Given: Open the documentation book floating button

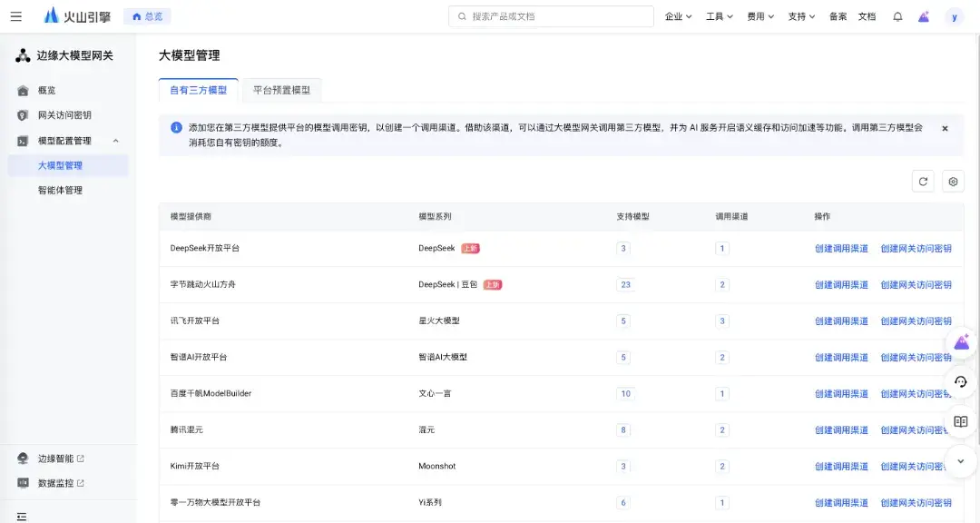Looking at the screenshot, I should pyautogui.click(x=961, y=421).
